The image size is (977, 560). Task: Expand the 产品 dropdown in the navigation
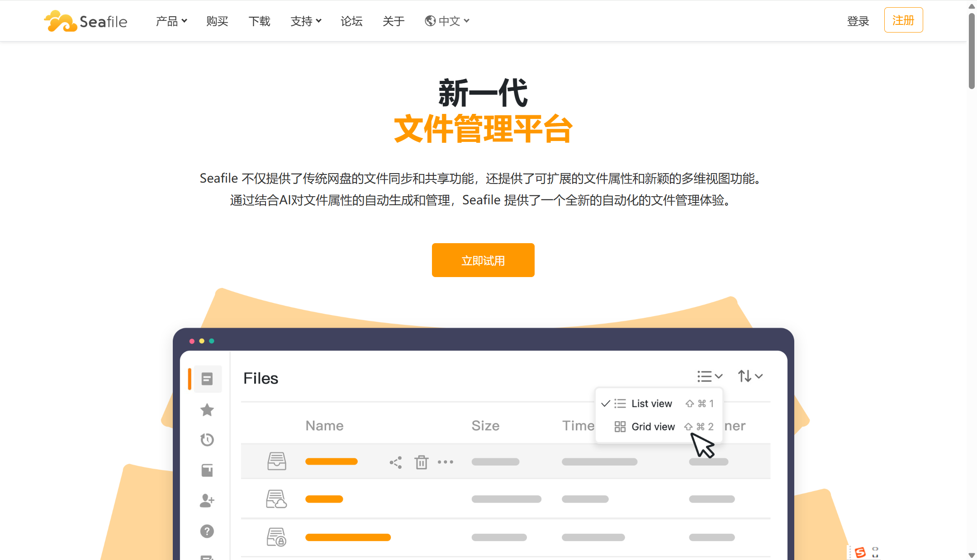click(171, 21)
